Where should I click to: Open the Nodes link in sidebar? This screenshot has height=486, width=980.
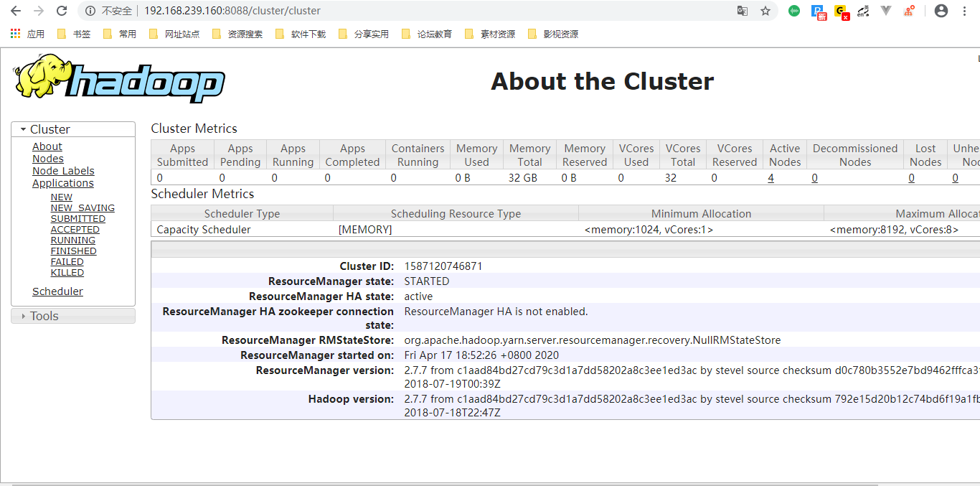coord(48,159)
